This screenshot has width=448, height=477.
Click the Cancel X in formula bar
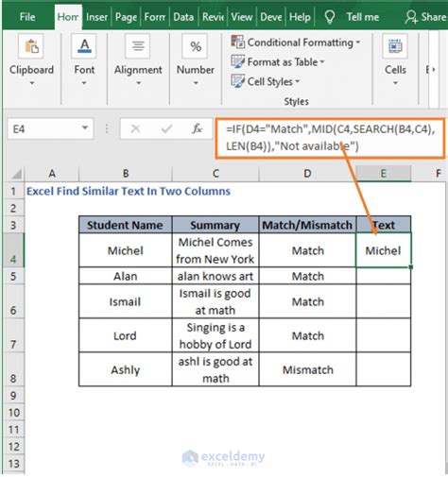(135, 128)
